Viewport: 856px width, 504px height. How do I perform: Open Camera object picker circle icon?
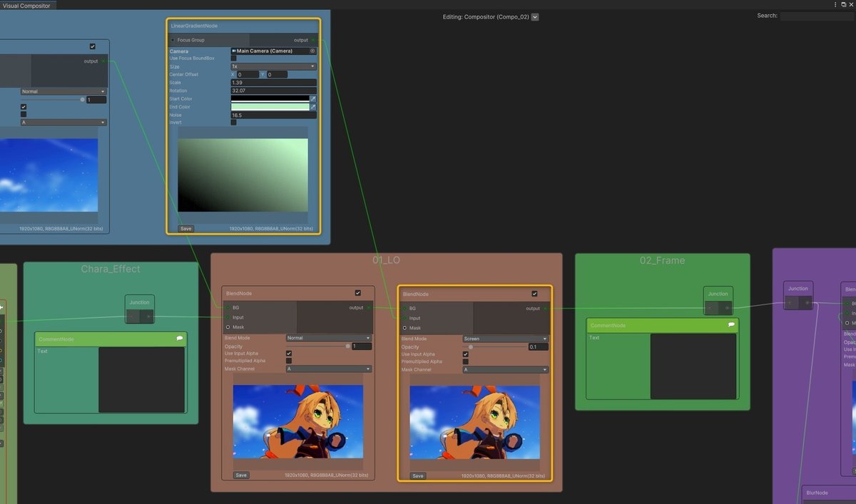click(x=312, y=51)
